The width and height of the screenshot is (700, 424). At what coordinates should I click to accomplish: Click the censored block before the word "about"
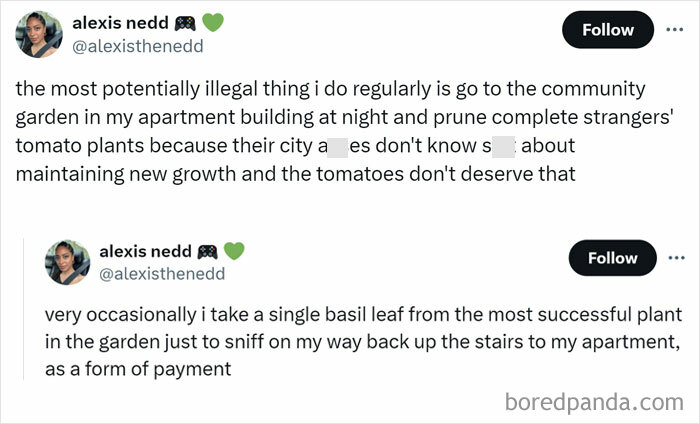tap(503, 147)
